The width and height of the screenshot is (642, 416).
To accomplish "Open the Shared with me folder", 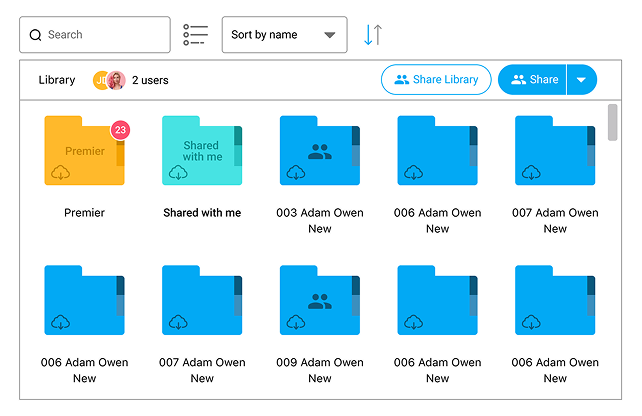I will click(201, 150).
